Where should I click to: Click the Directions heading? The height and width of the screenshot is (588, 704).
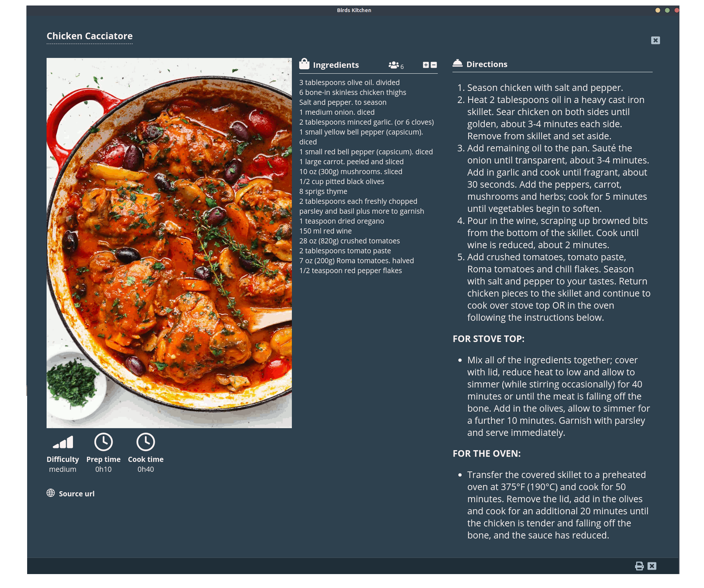(x=487, y=64)
